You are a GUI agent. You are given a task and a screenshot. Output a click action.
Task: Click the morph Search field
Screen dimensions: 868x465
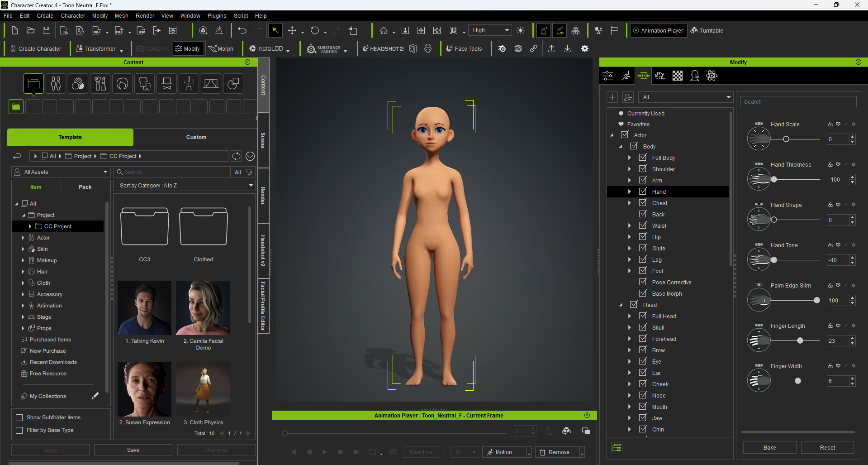[798, 102]
